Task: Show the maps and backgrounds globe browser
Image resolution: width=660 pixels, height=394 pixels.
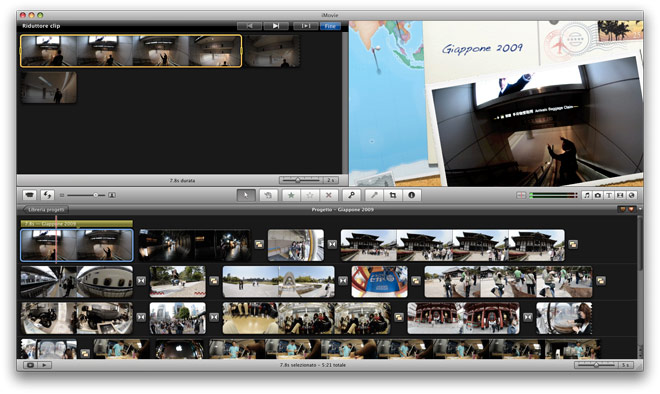Action: [631, 195]
